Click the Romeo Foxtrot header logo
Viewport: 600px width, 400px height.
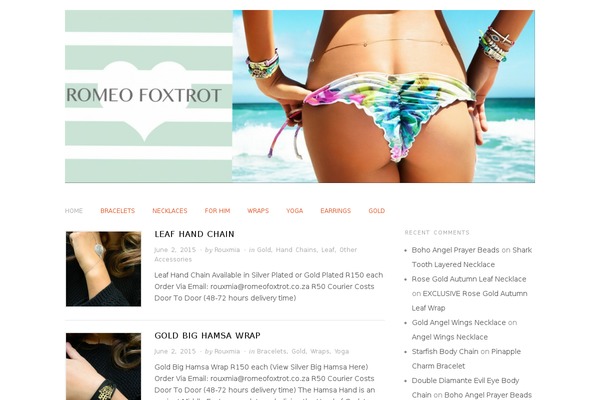click(x=148, y=96)
